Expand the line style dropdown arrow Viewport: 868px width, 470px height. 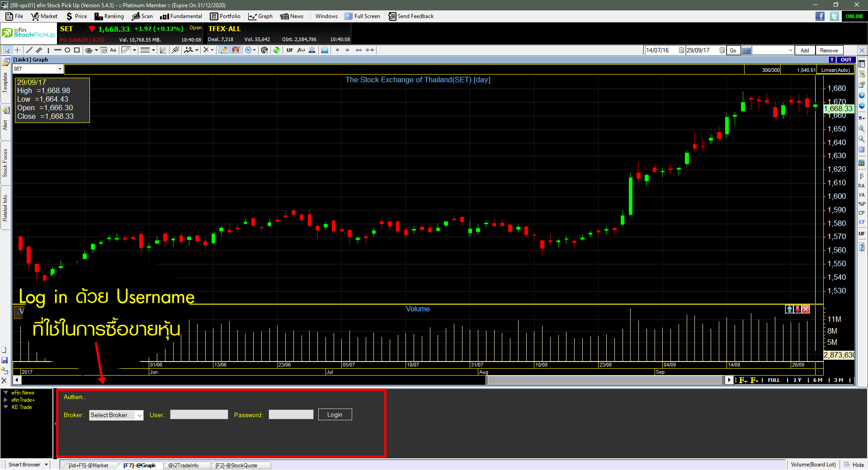coord(153,50)
